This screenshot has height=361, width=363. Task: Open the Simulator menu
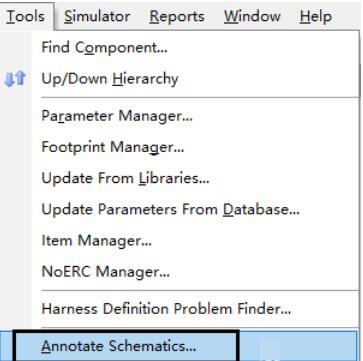(x=97, y=16)
